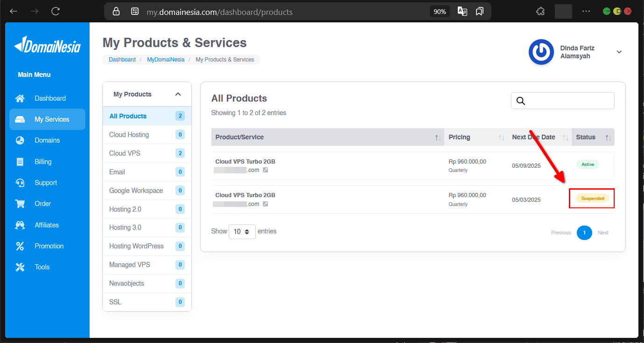Click the Tools wrench icon
The width and height of the screenshot is (644, 343).
click(20, 267)
